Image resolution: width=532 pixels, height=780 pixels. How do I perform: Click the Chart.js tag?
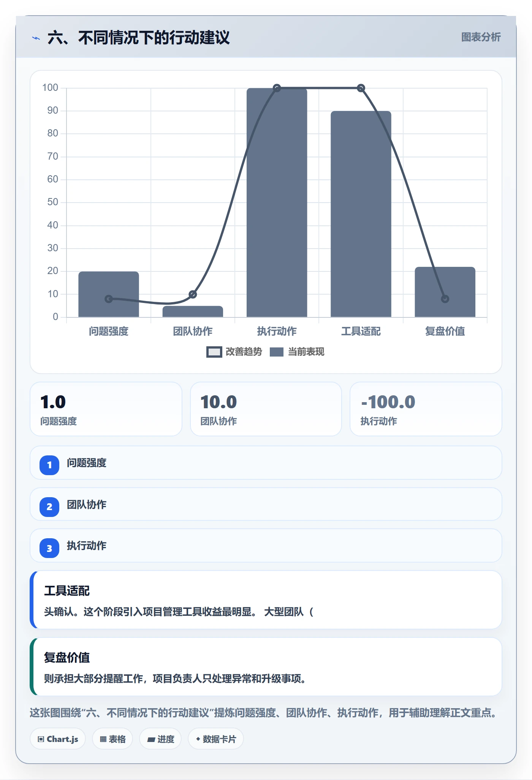point(58,739)
